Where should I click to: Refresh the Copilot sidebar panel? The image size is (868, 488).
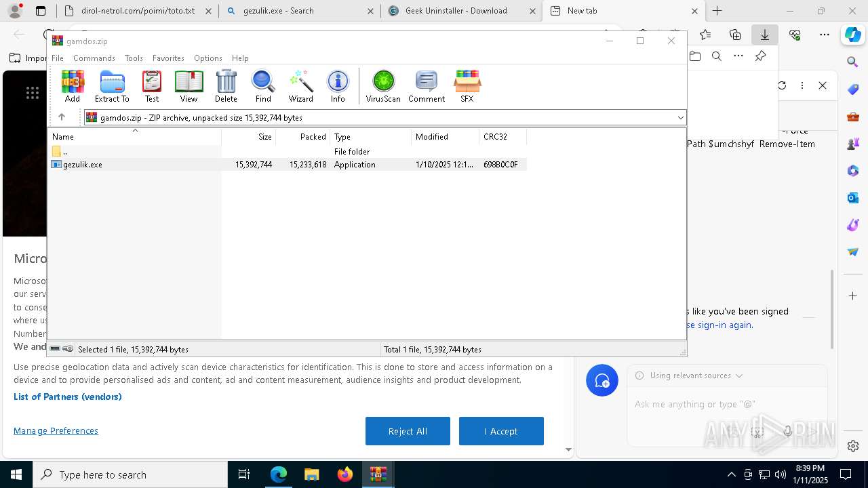pos(782,85)
